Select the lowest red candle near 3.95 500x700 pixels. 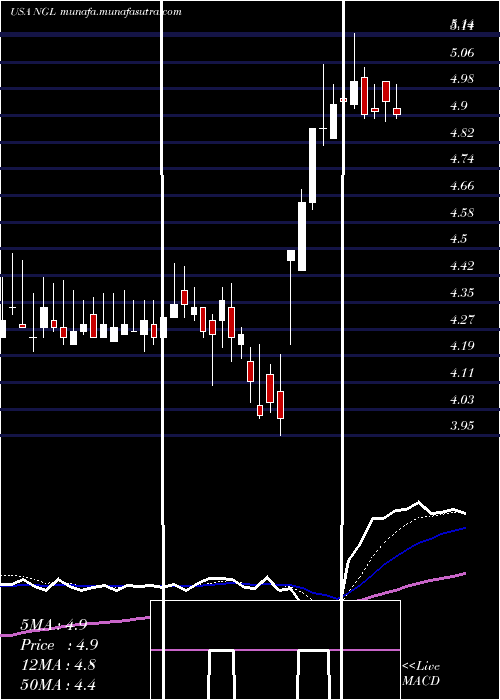280,405
